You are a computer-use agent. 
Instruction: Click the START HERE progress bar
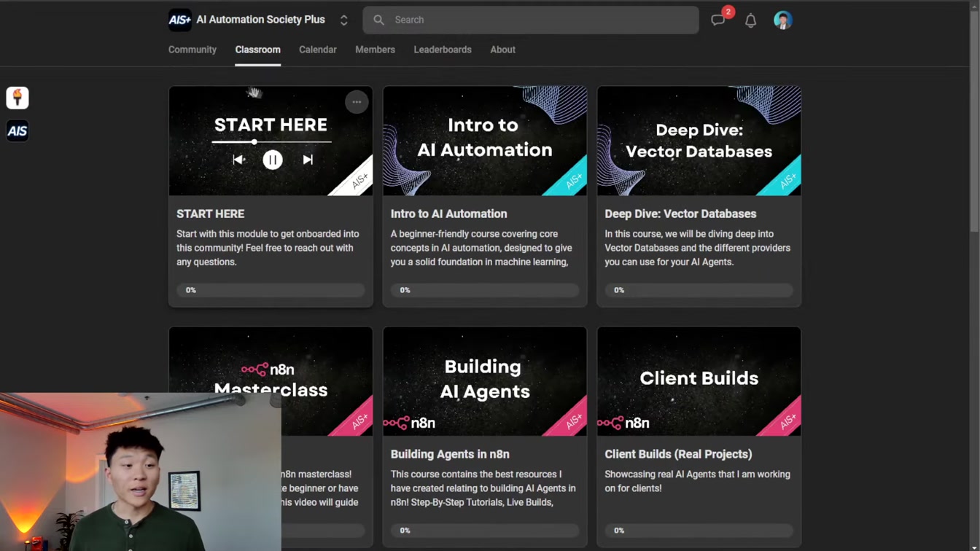click(x=271, y=290)
